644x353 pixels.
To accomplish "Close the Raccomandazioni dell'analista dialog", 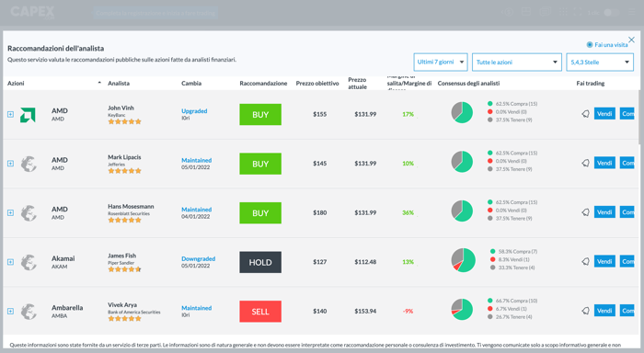I will 632,40.
